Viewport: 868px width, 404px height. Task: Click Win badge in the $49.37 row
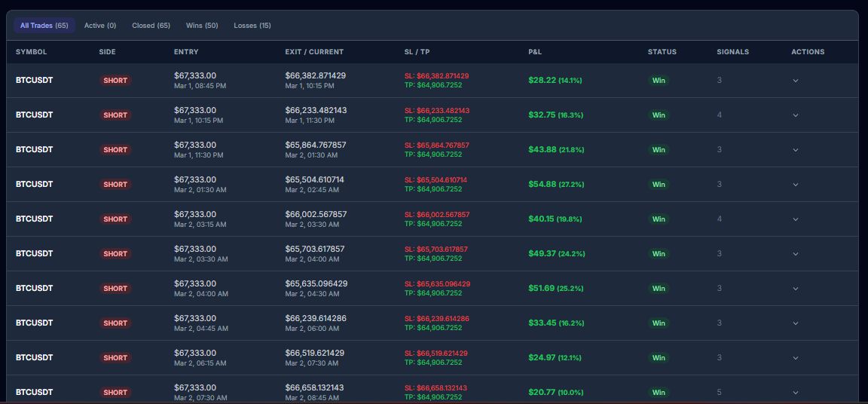point(659,254)
